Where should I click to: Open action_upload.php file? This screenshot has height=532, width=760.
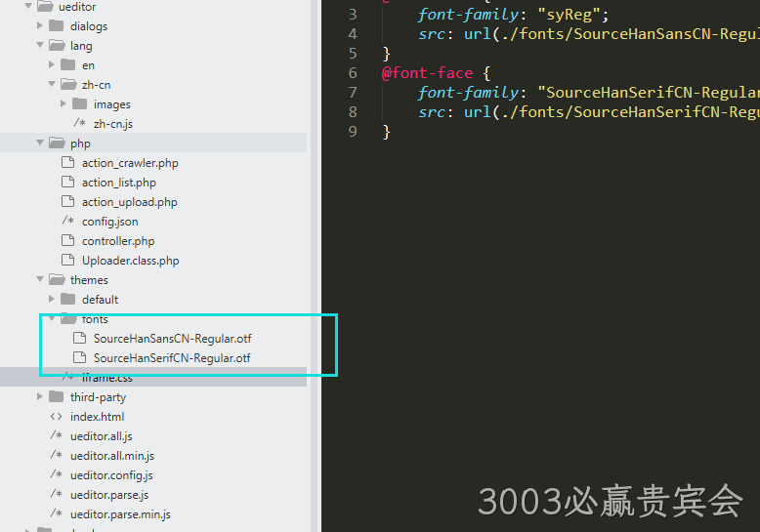pos(129,202)
